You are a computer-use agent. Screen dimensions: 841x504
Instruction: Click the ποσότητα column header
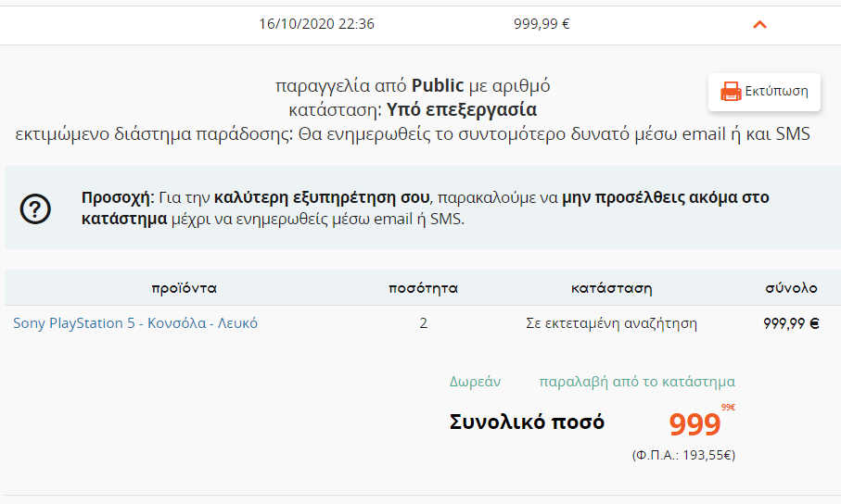tap(423, 288)
